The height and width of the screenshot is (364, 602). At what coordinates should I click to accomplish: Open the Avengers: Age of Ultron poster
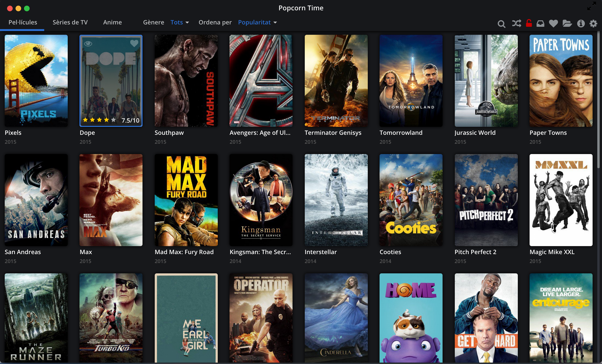[261, 81]
